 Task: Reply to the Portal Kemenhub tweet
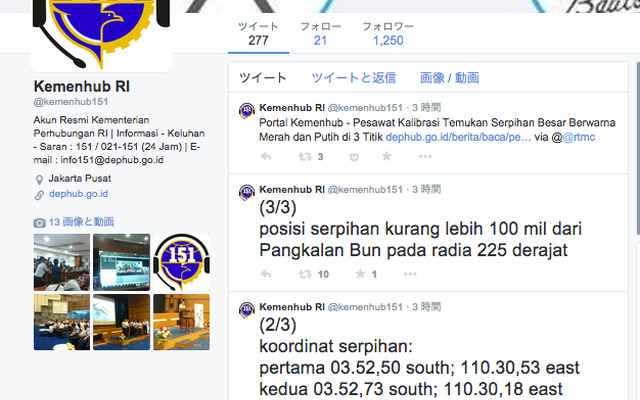click(266, 156)
